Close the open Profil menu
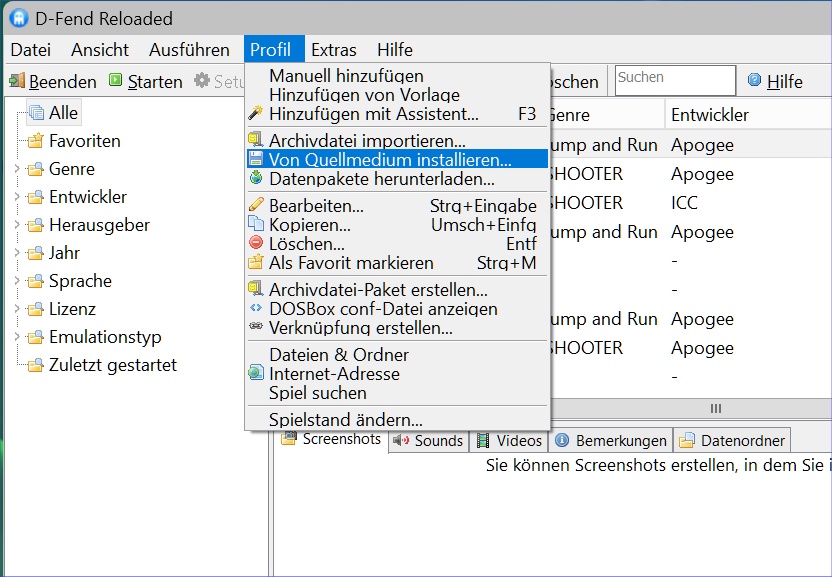This screenshot has width=832, height=577. click(x=274, y=49)
